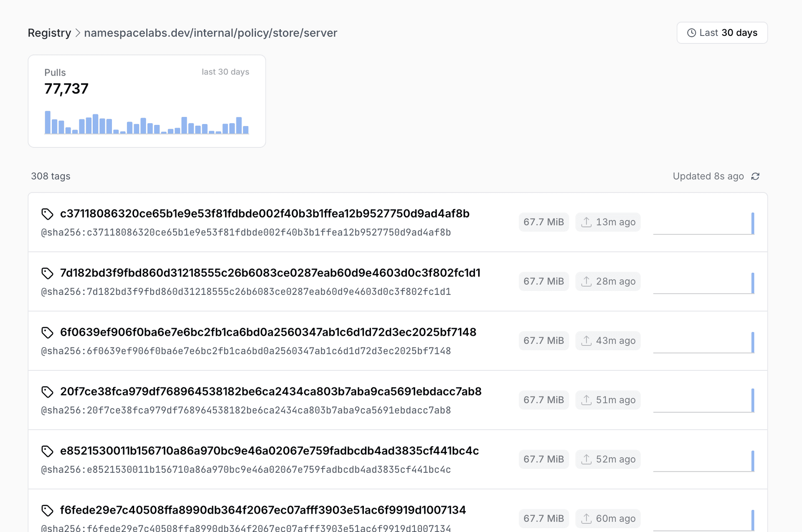The image size is (802, 532).
Task: Click the upload icon in 43m ago badge
Action: click(586, 341)
